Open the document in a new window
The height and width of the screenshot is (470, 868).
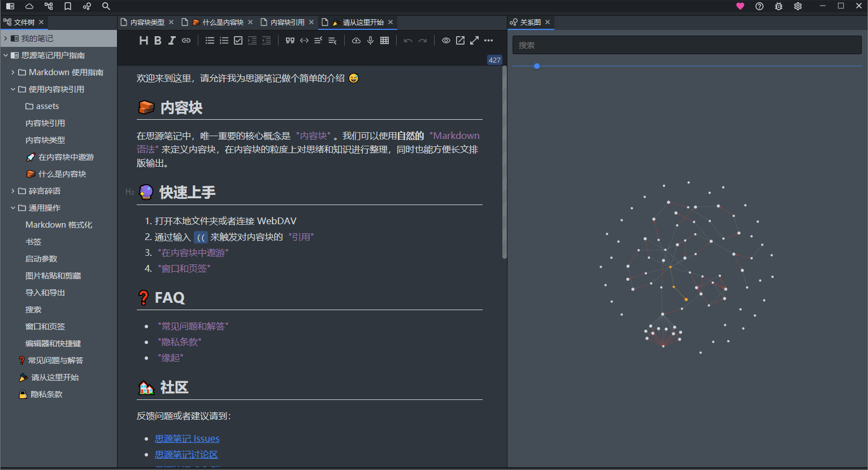click(x=460, y=40)
